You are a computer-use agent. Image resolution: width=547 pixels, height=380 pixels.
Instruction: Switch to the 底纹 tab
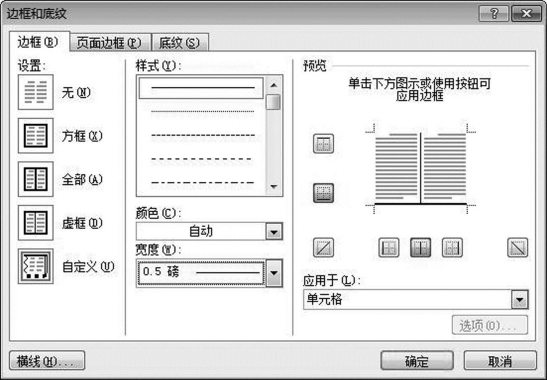click(x=180, y=43)
